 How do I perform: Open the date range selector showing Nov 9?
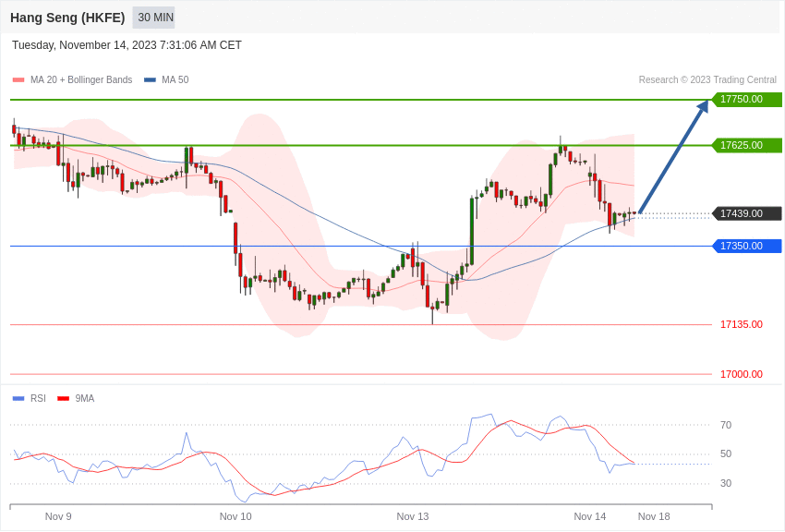[x=58, y=516]
